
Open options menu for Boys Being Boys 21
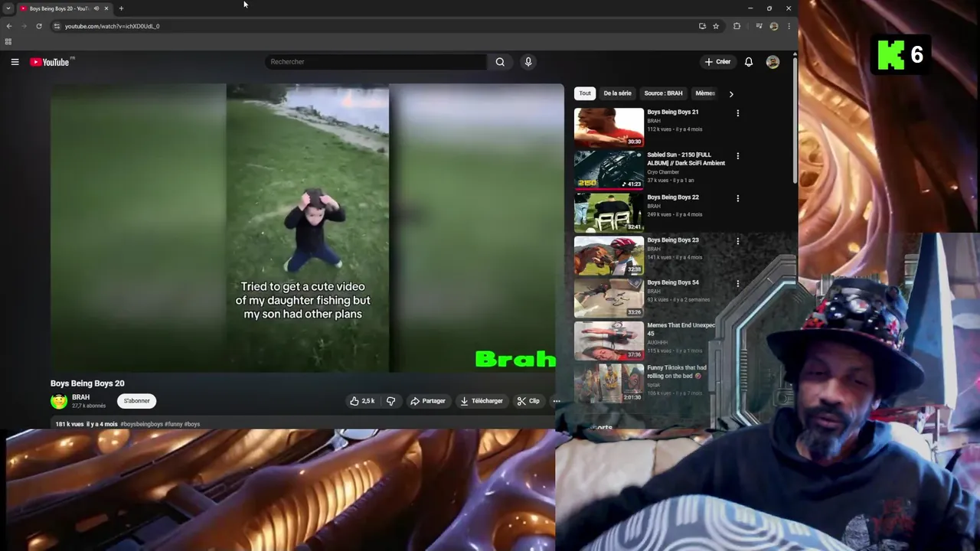pos(738,113)
